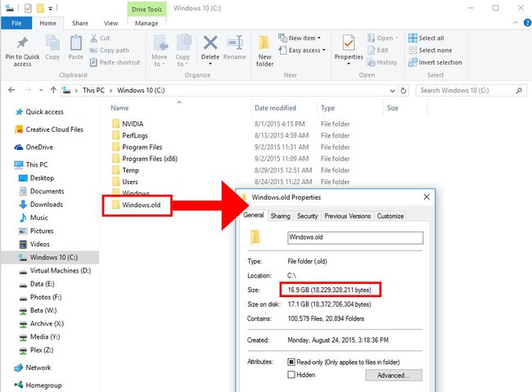
Task: Open Creative Cloud Files in sidebar
Action: pos(49,129)
